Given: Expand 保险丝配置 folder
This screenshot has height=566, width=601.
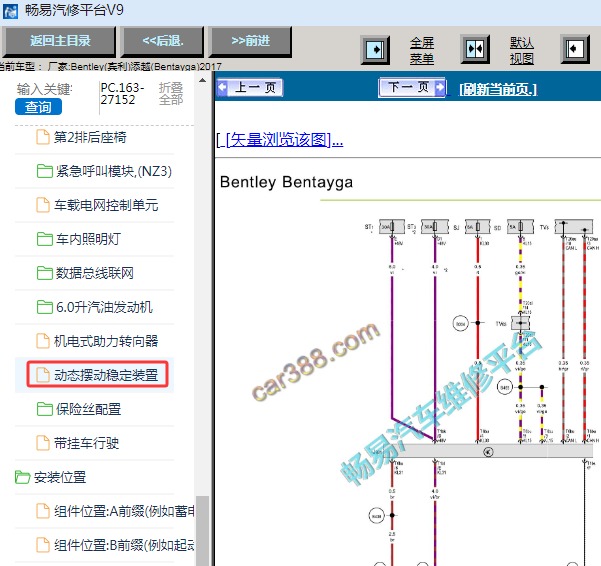Looking at the screenshot, I should 89,409.
